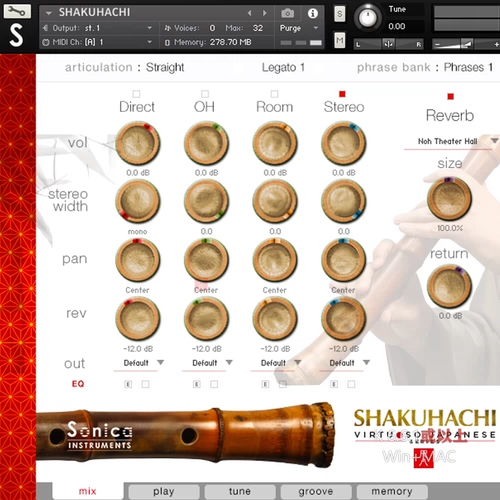Open the Stereo channel EQ editor icon
The image size is (500, 500).
[x=334, y=384]
